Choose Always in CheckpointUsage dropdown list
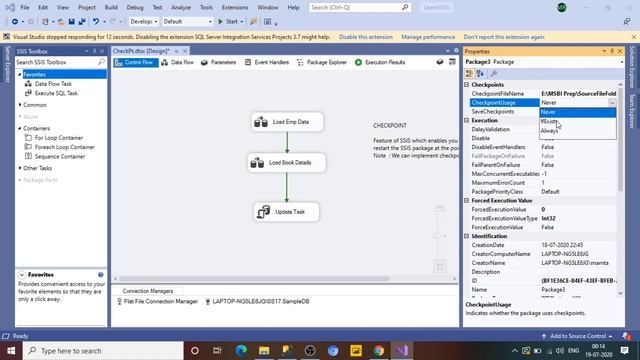 pyautogui.click(x=578, y=131)
